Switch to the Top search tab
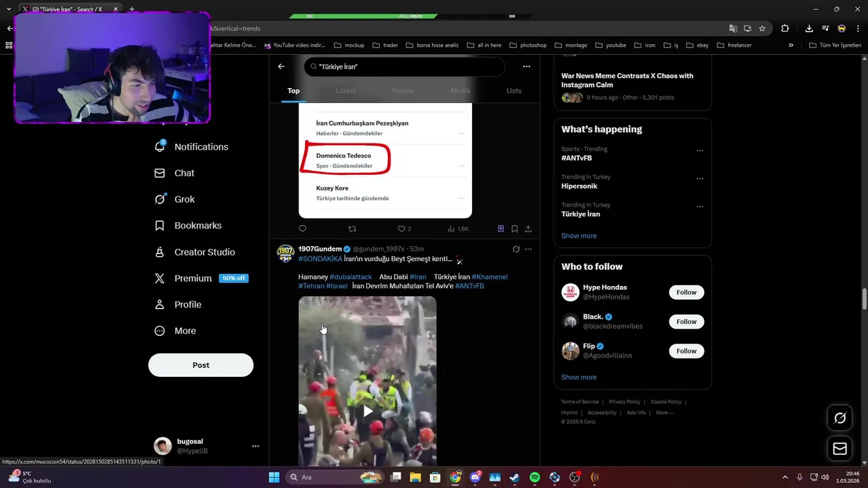868x488 pixels. (294, 91)
